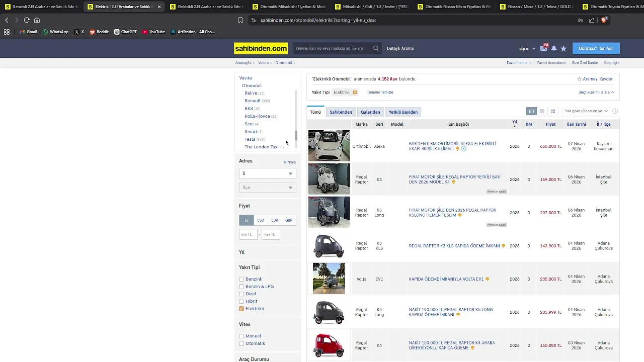Switch to the Otomatik Mitsubishi browser tab
Image resolution: width=644 pixels, height=362 pixels.
point(289,7)
